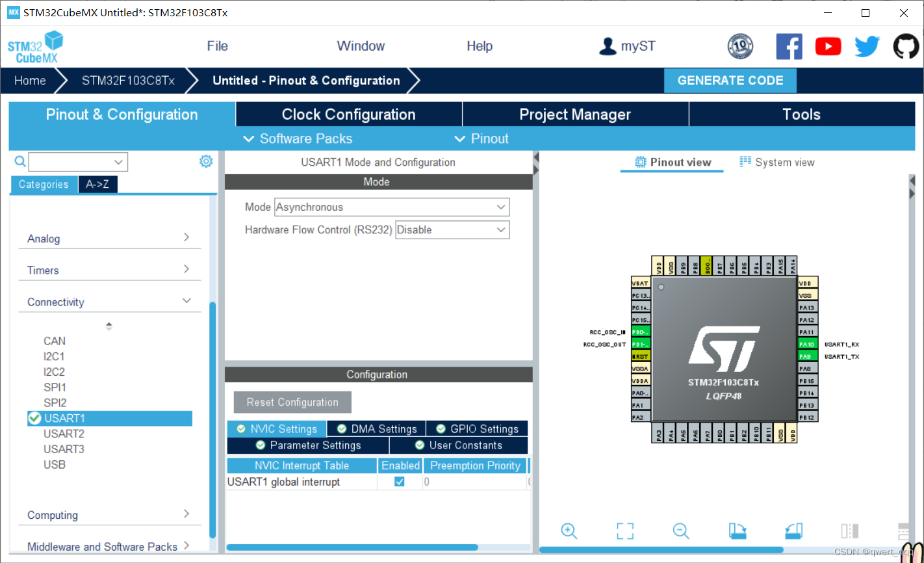The height and width of the screenshot is (563, 924).
Task: Click the green PD1 oscillator-out pin
Action: click(x=641, y=345)
